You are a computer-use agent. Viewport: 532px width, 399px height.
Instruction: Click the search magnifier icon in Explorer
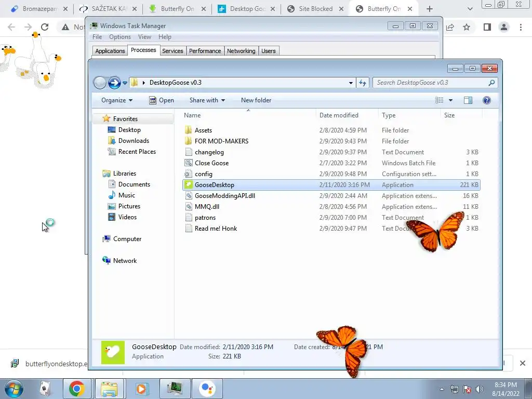491,83
